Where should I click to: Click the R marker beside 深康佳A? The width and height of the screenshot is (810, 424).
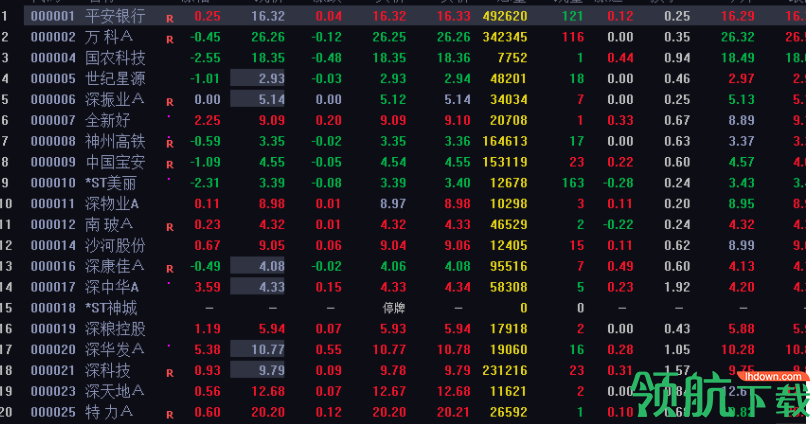point(170,269)
